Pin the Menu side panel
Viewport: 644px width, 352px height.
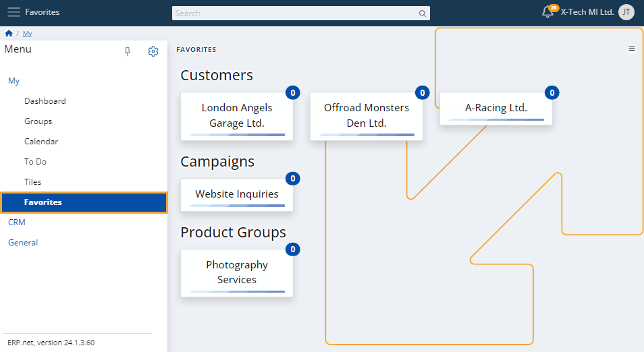click(128, 51)
